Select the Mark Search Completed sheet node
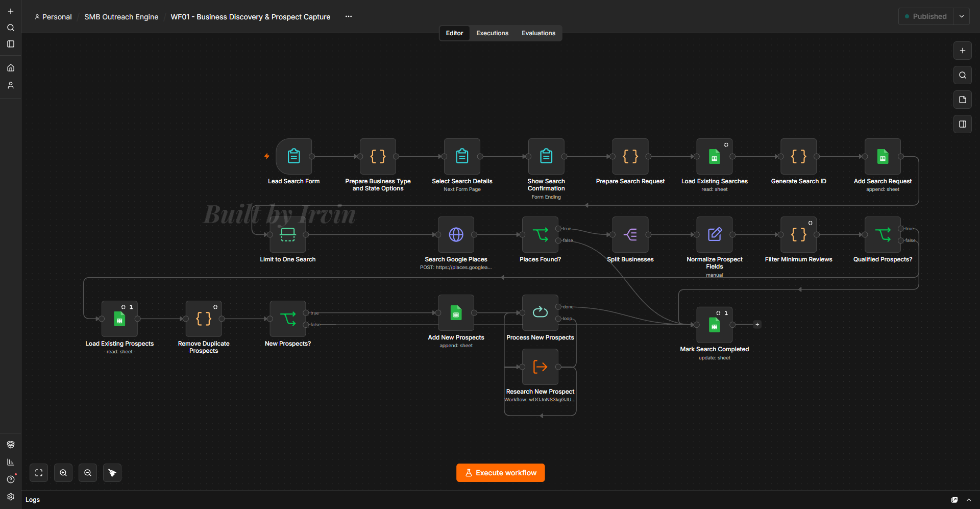The width and height of the screenshot is (980, 509). [715, 325]
